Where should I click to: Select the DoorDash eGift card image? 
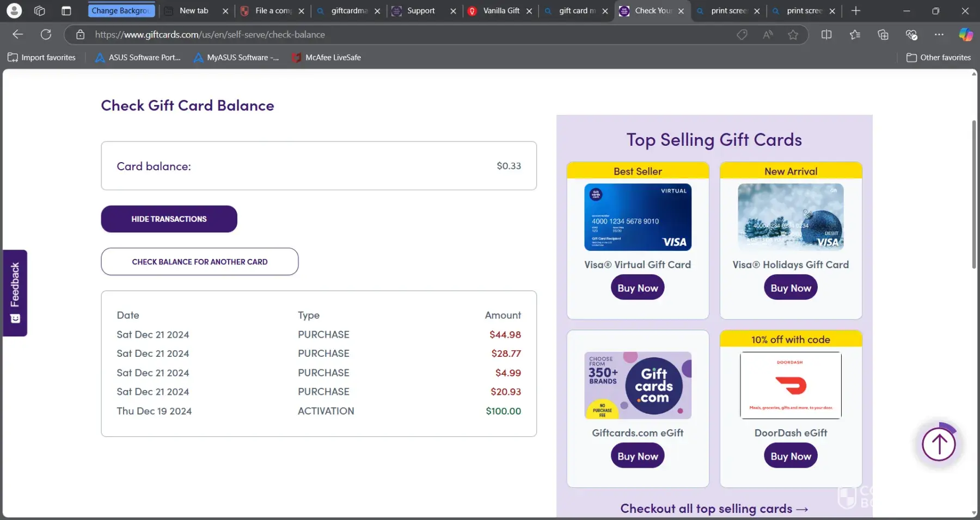point(791,385)
